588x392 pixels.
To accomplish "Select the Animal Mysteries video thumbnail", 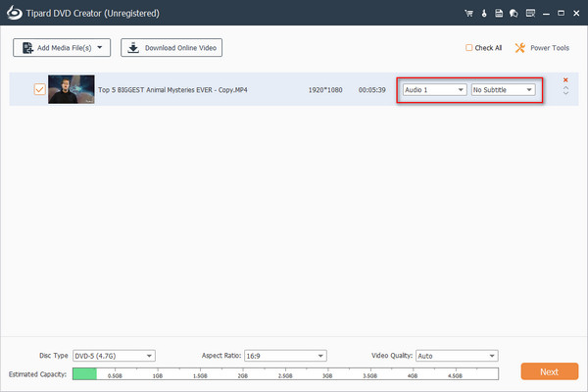I will click(x=72, y=89).
